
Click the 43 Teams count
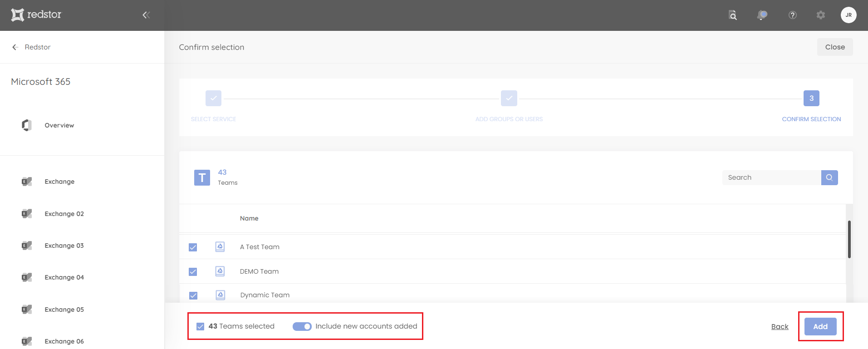point(222,172)
